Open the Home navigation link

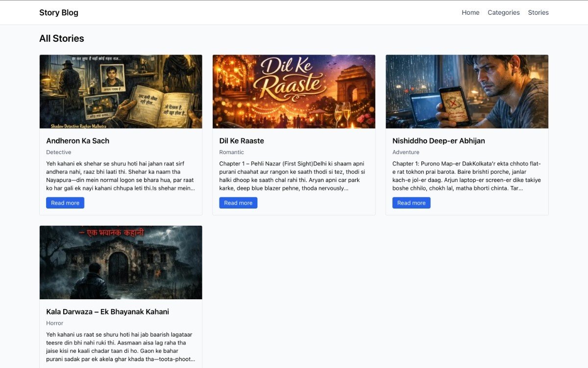pyautogui.click(x=470, y=13)
